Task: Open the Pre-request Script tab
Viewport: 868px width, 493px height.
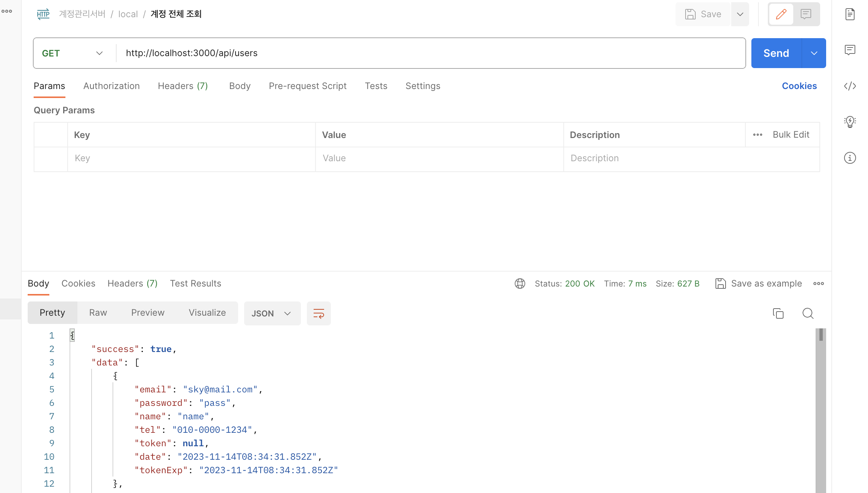Action: pos(308,86)
